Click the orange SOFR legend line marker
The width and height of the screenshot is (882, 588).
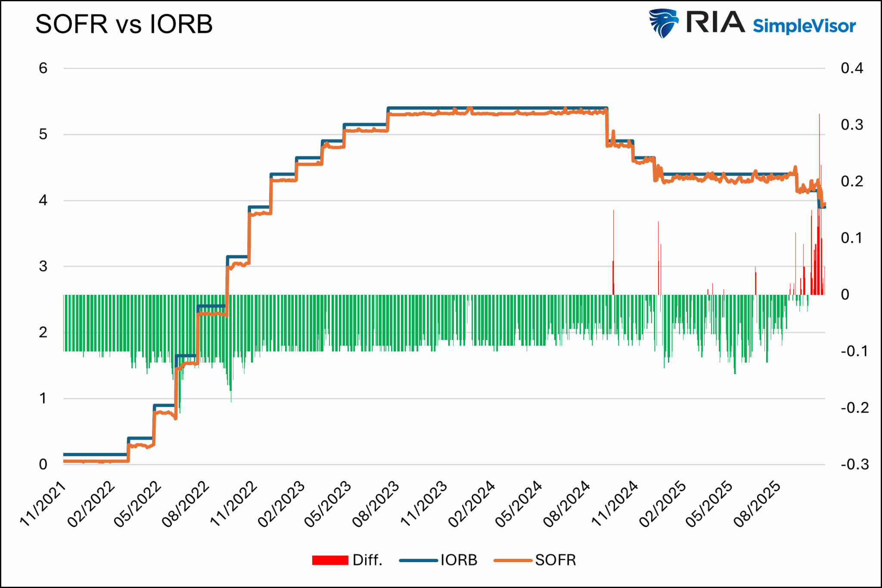(x=513, y=560)
